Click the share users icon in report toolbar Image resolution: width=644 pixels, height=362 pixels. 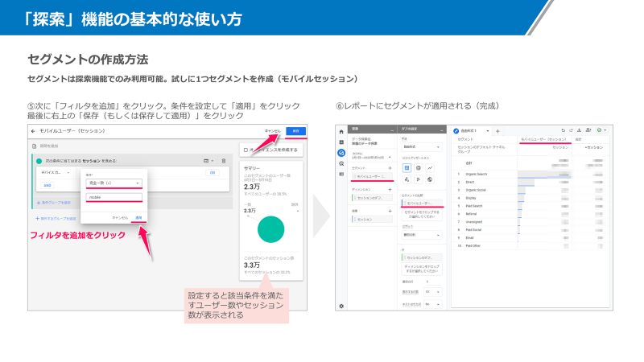point(588,130)
